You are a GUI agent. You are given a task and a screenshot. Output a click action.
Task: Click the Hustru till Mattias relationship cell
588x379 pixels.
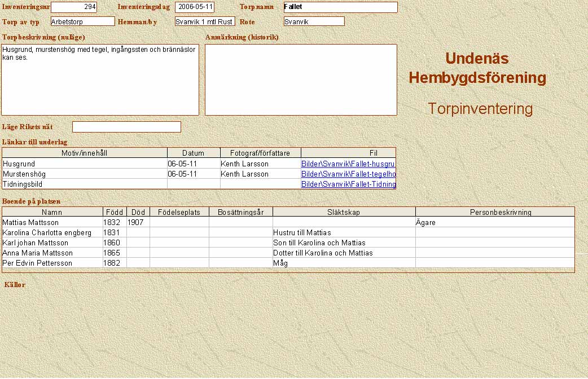click(x=344, y=233)
